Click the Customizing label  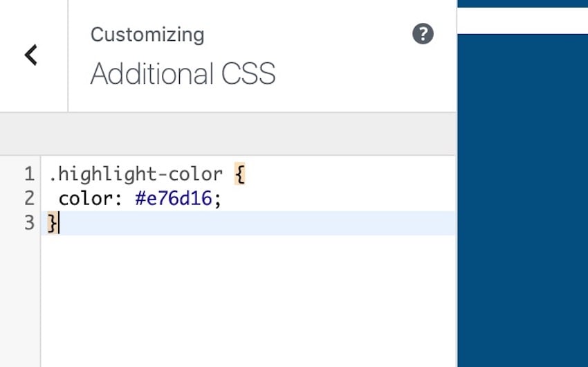(147, 35)
